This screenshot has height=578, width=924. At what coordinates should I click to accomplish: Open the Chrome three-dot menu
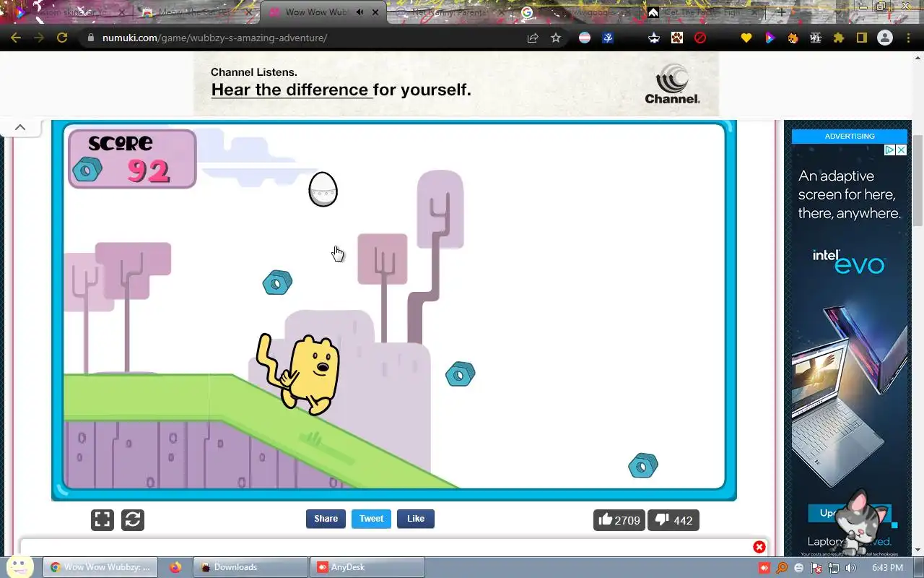click(908, 38)
